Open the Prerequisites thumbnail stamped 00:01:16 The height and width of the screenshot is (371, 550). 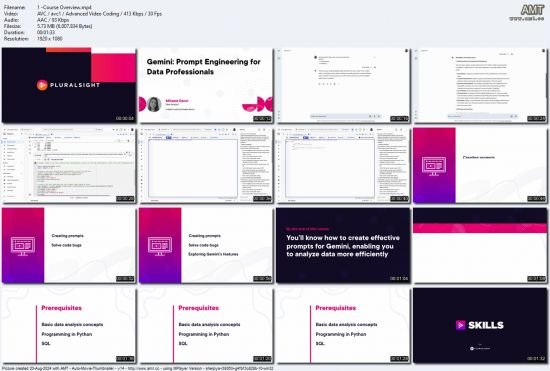tap(69, 325)
